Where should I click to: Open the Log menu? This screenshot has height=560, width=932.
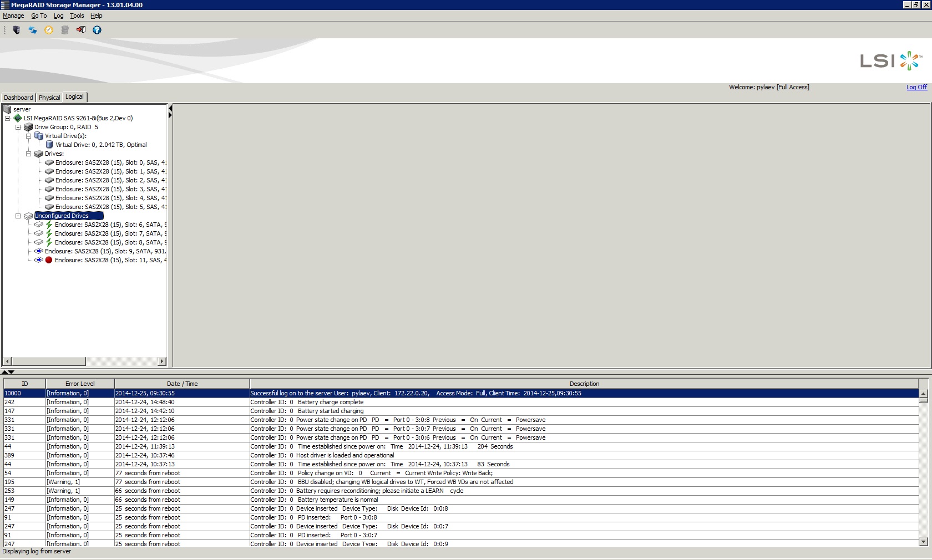[x=59, y=16]
